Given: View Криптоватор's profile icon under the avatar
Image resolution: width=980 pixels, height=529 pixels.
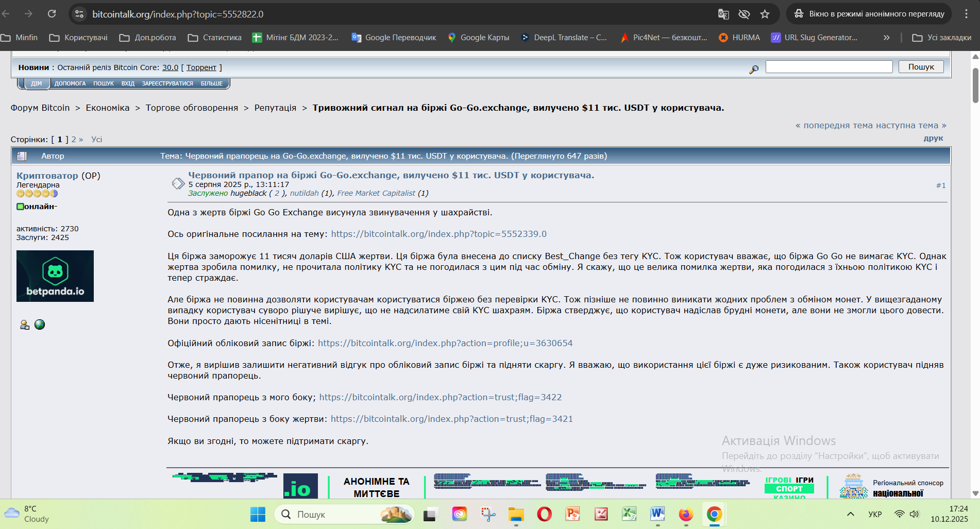Looking at the screenshot, I should tap(24, 325).
